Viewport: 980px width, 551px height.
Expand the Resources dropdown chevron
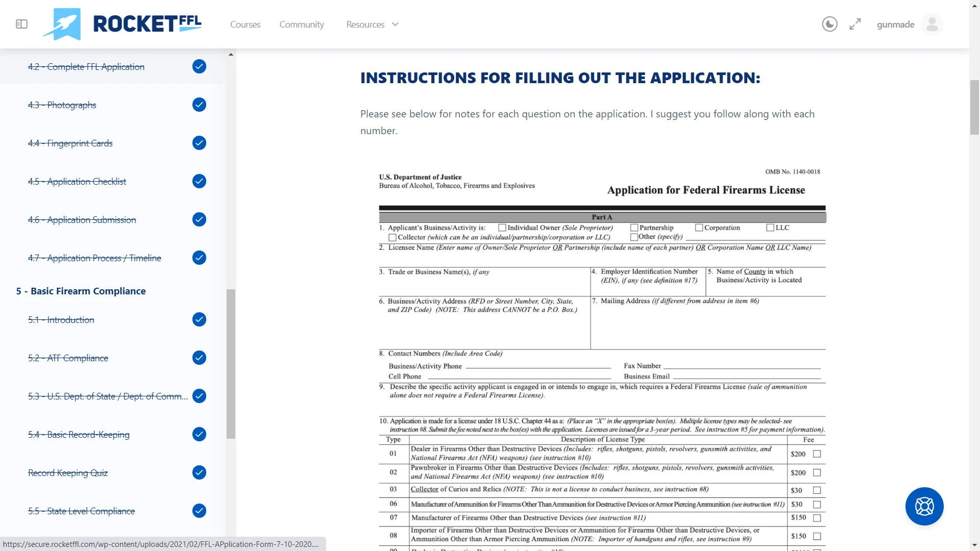coord(395,24)
